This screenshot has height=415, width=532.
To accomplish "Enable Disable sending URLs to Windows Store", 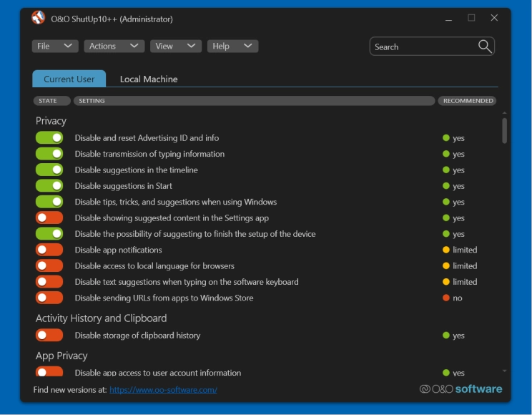I will coord(49,298).
